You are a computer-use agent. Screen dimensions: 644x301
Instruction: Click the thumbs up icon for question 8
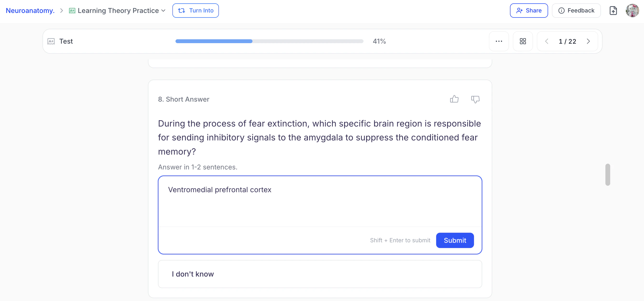[x=454, y=99]
